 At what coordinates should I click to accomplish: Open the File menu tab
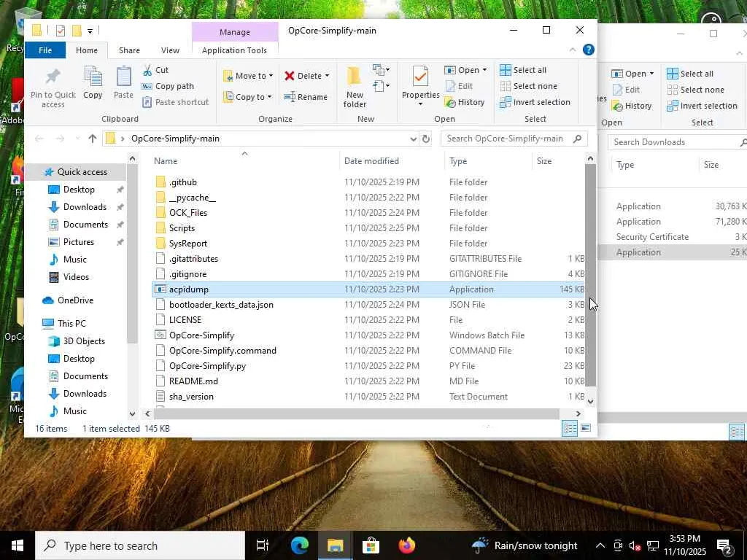click(x=45, y=50)
